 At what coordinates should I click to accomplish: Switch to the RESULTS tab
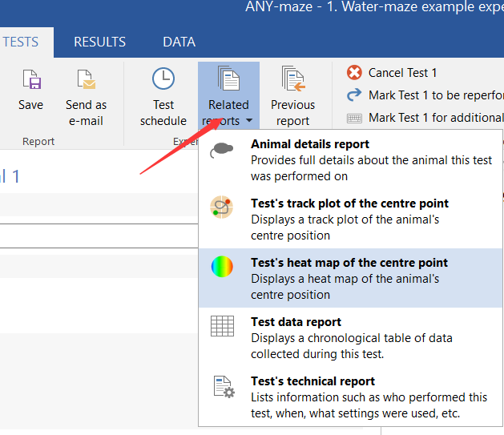[x=99, y=42]
